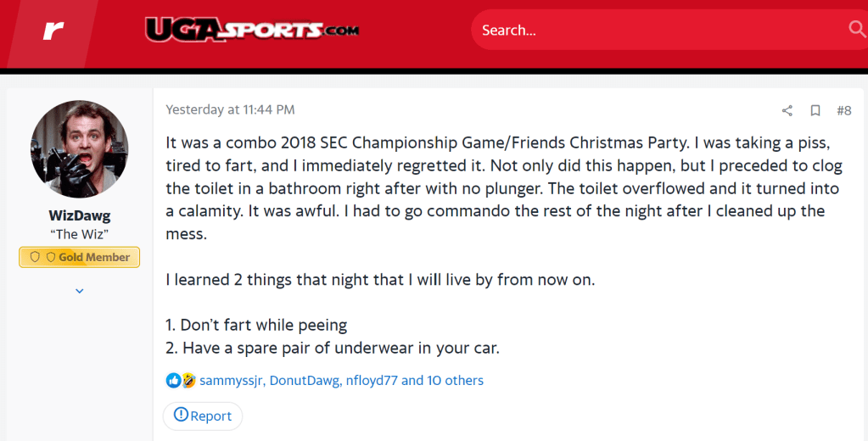
Task: Click the Gold Member label text
Action: click(x=94, y=257)
